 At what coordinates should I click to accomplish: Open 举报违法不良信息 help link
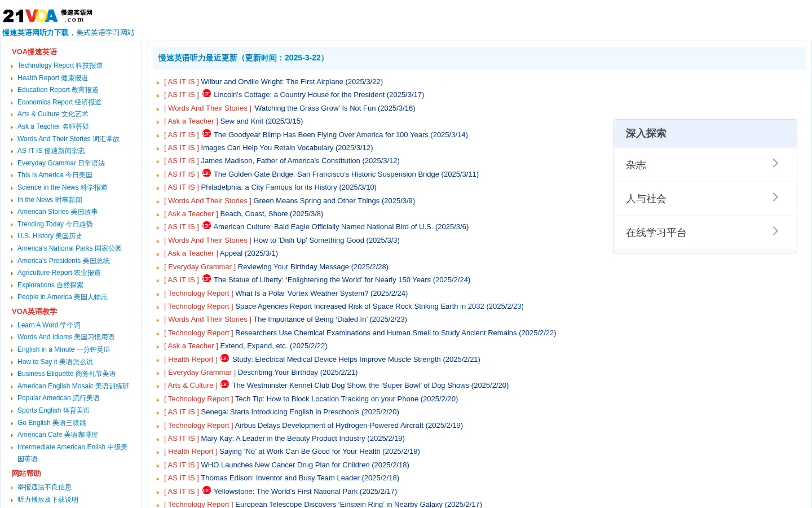(x=45, y=487)
